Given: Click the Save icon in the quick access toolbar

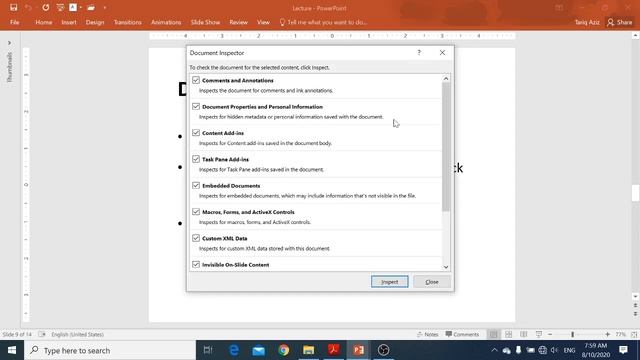Looking at the screenshot, I should coord(13,7).
